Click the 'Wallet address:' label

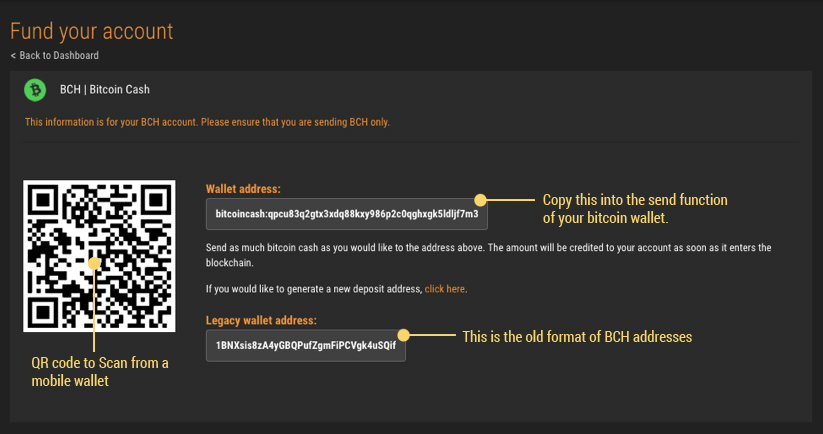[243, 189]
